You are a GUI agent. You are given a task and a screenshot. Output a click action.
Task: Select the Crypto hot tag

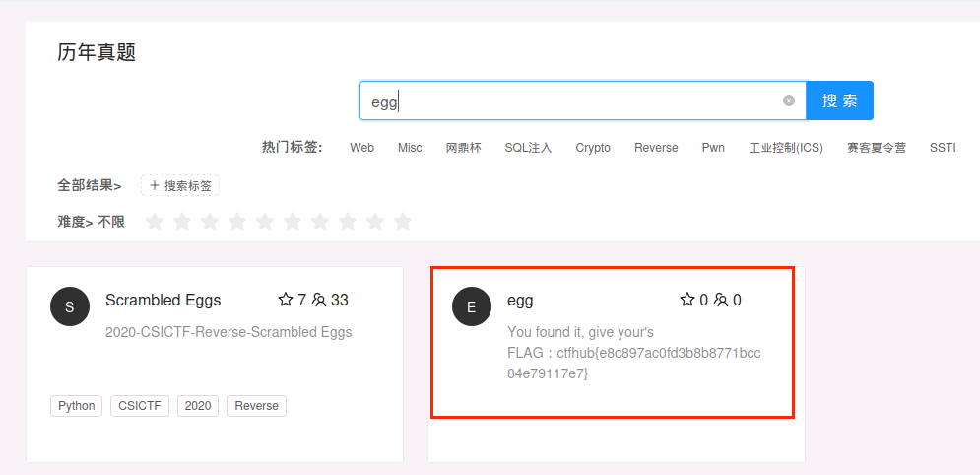(x=593, y=148)
